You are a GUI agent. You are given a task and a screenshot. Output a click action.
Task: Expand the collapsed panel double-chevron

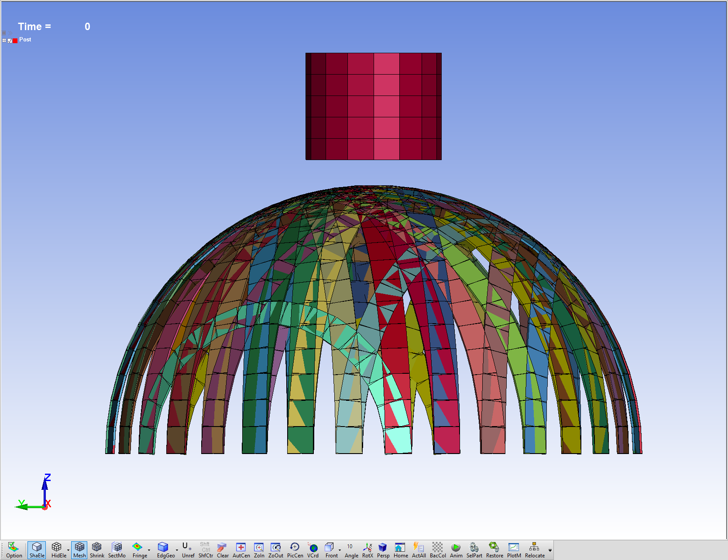pos(10,33)
